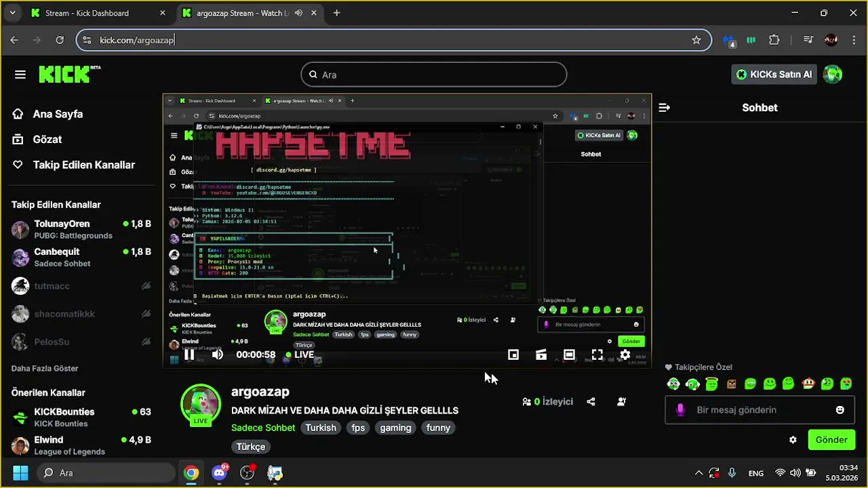Reload the page
868x488 pixels.
(60, 40)
